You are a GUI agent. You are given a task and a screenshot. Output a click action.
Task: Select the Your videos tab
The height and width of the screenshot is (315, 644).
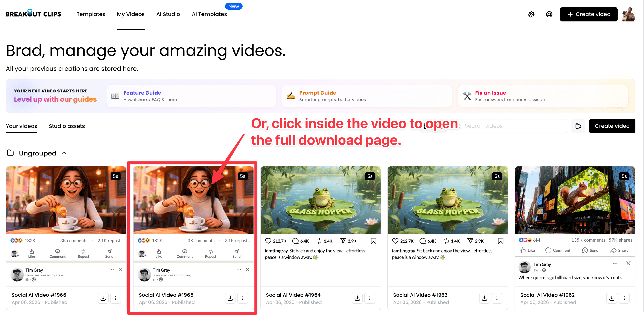pyautogui.click(x=21, y=126)
